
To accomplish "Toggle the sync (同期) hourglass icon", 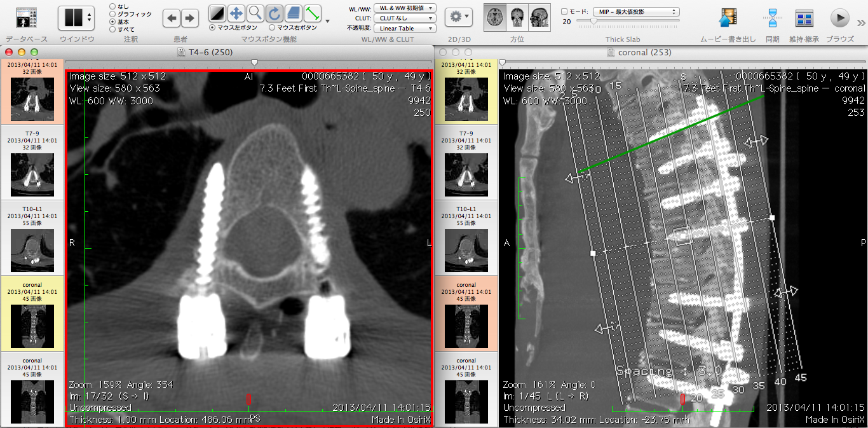I will (772, 18).
